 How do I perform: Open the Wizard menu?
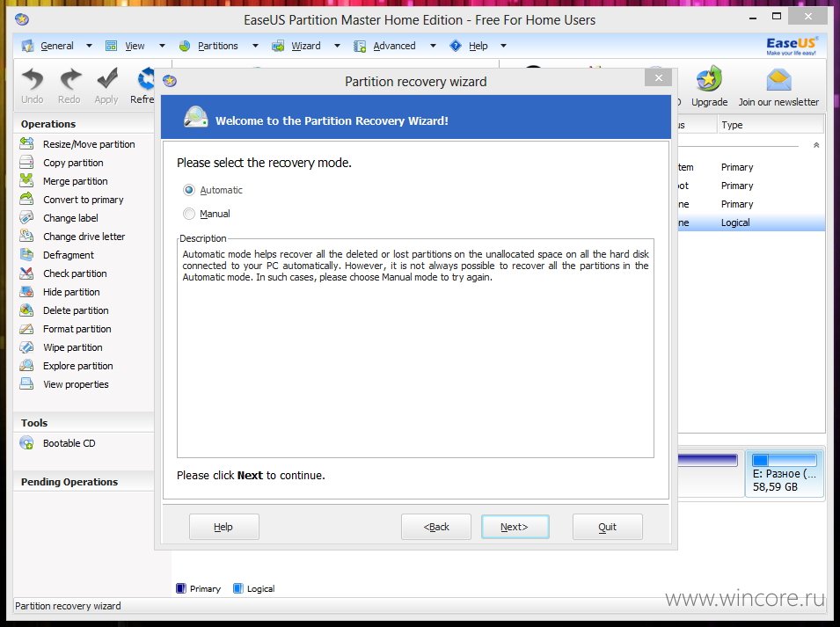point(306,46)
